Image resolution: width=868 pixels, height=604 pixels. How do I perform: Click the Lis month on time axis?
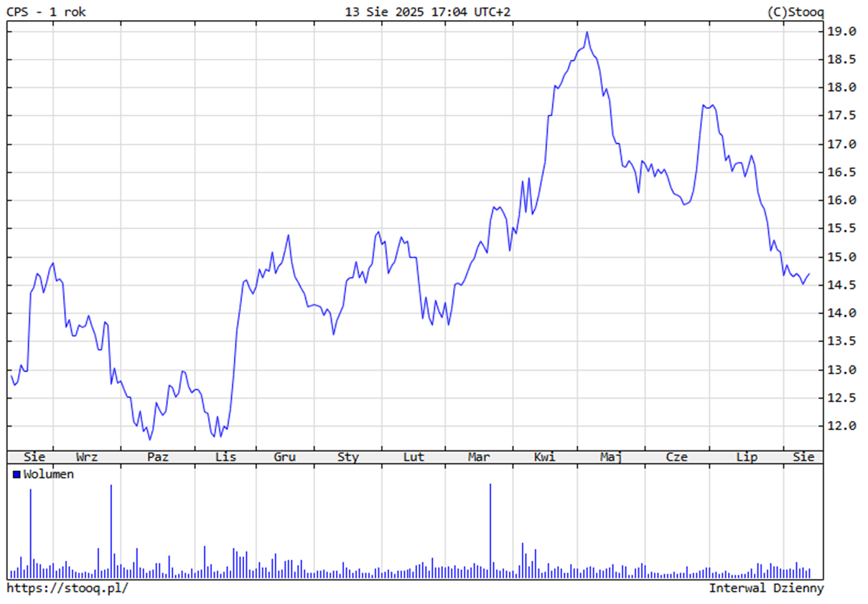tap(225, 457)
